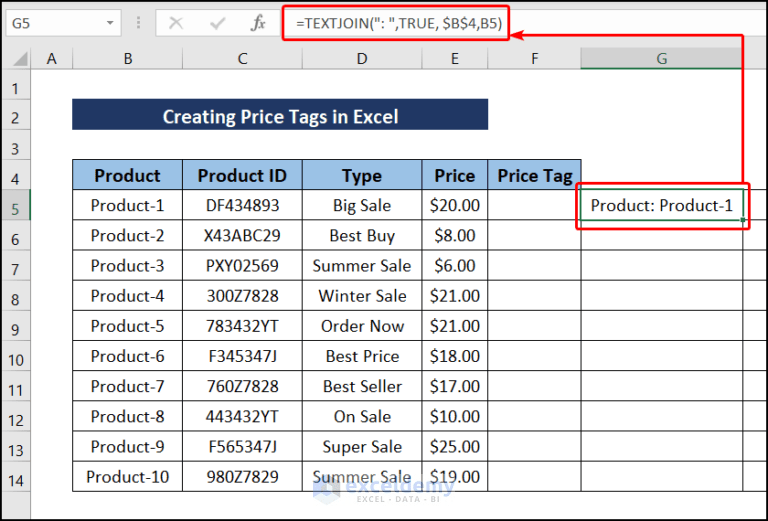Screen dimensions: 768x521
Task: Select column A header
Action: tap(51, 59)
